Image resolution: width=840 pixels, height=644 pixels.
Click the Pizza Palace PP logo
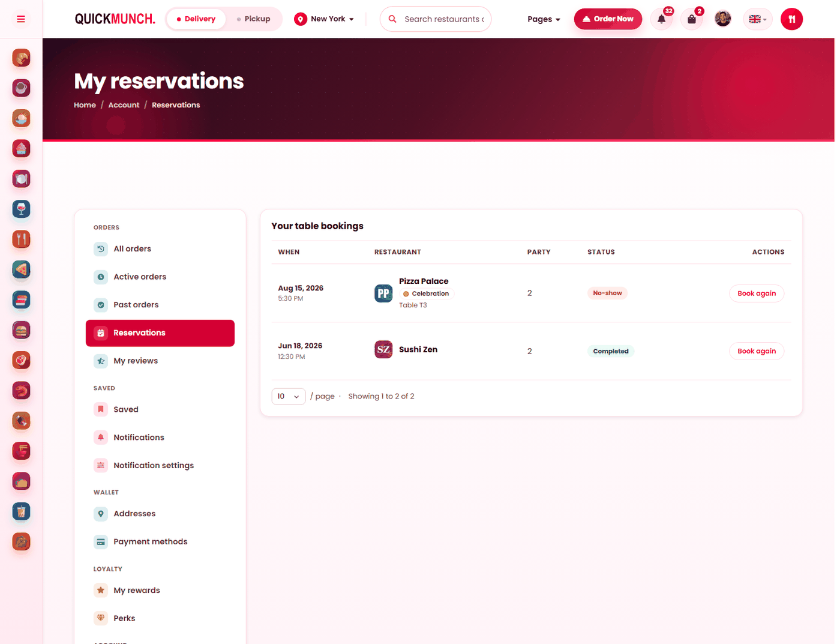tap(383, 293)
